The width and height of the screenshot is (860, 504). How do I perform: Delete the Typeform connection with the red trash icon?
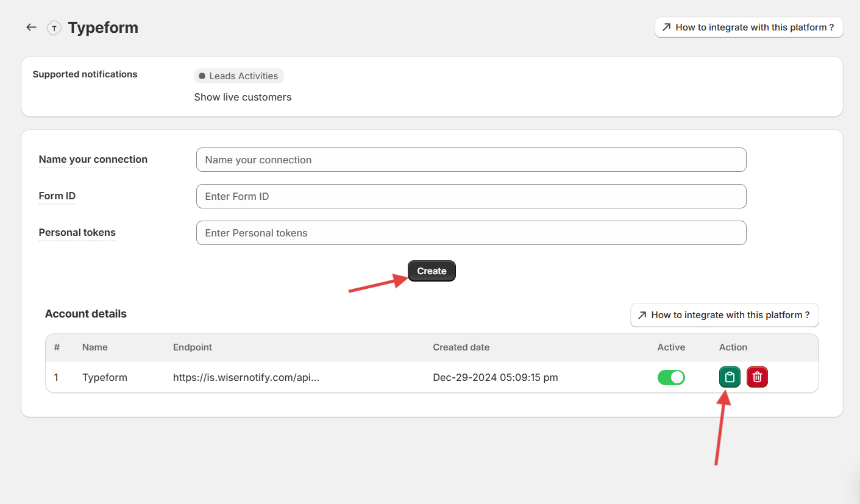point(757,377)
